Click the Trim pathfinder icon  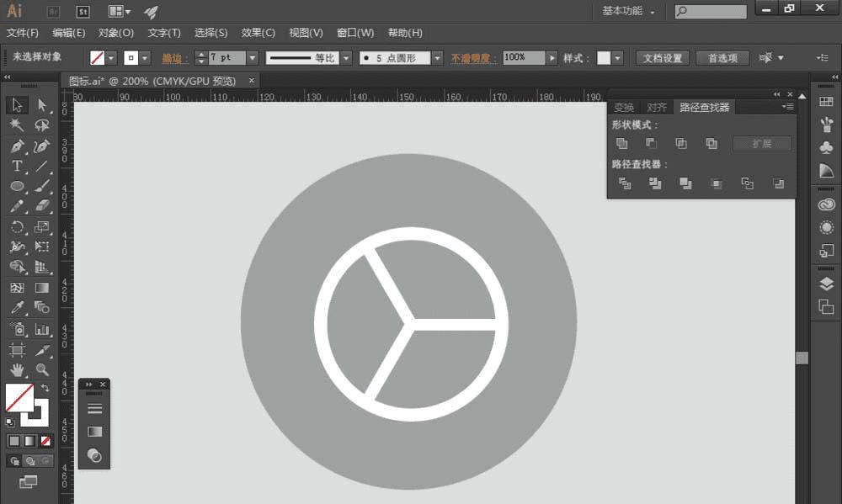pyautogui.click(x=655, y=183)
